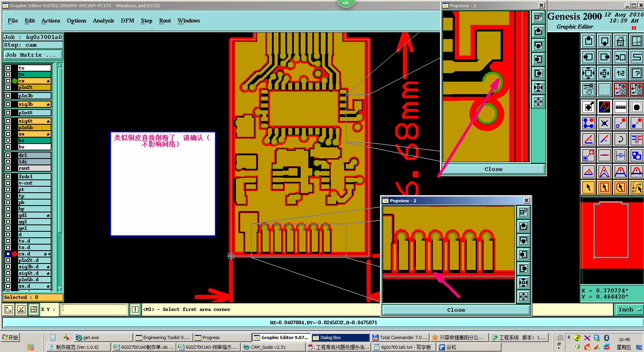644x352 pixels.
Task: Toggle the 'cs.d' layer checkbox
Action: 8,254
